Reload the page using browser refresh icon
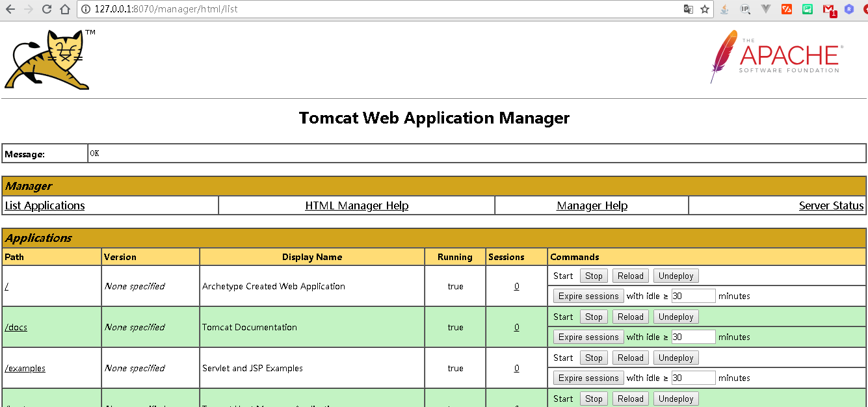The image size is (868, 407). pyautogui.click(x=47, y=9)
